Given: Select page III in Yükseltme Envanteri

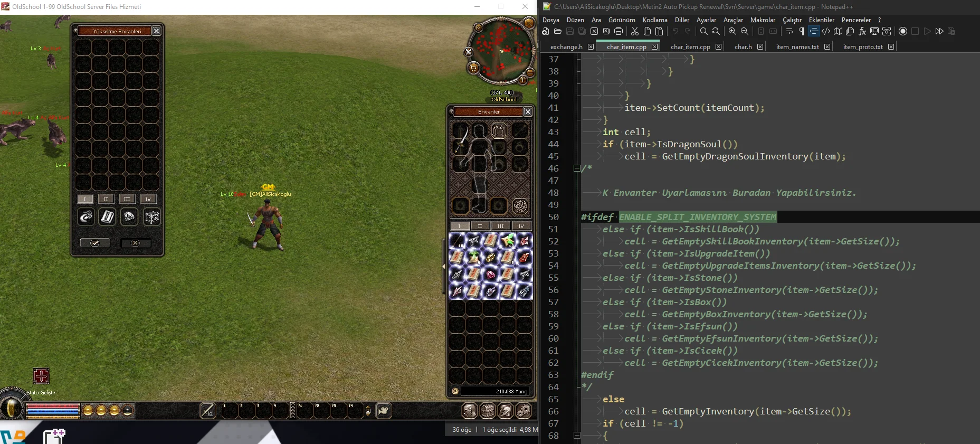Looking at the screenshot, I should coord(127,199).
